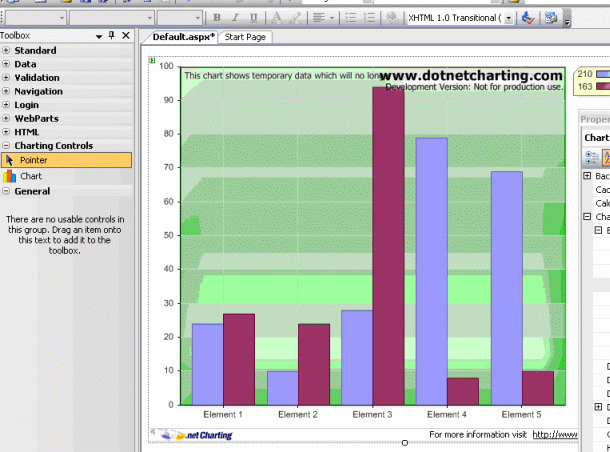Click the convert to hyperlink icon
610x452 pixels.
tap(392, 18)
